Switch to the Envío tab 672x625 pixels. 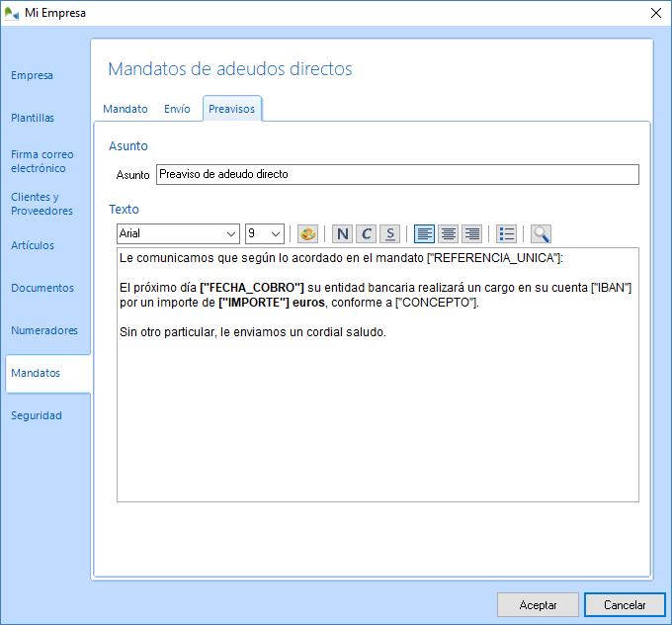point(177,110)
